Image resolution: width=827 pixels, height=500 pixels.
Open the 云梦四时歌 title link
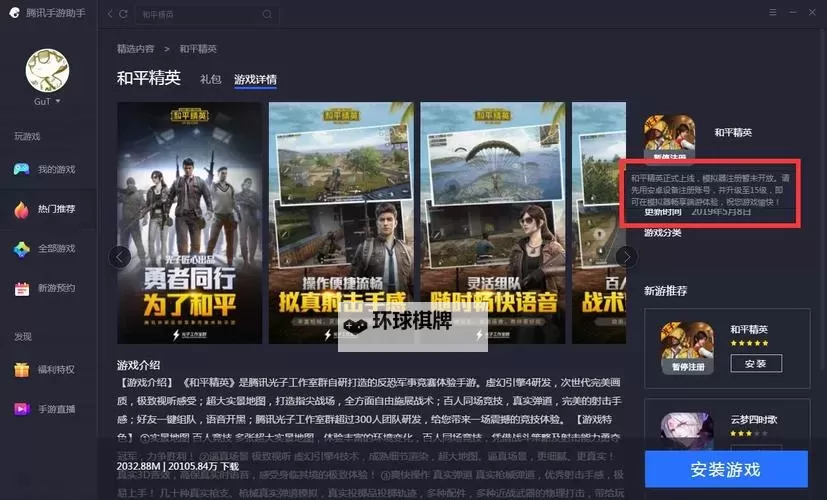tap(754, 420)
